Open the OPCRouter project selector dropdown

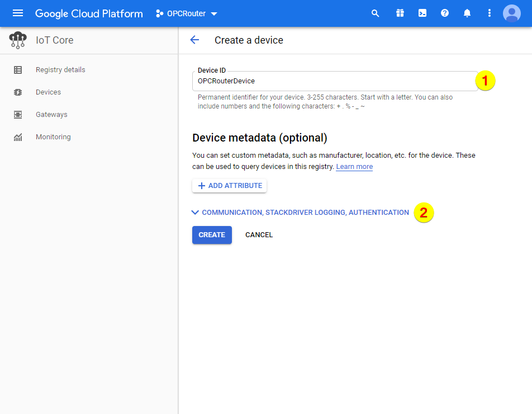(x=187, y=13)
